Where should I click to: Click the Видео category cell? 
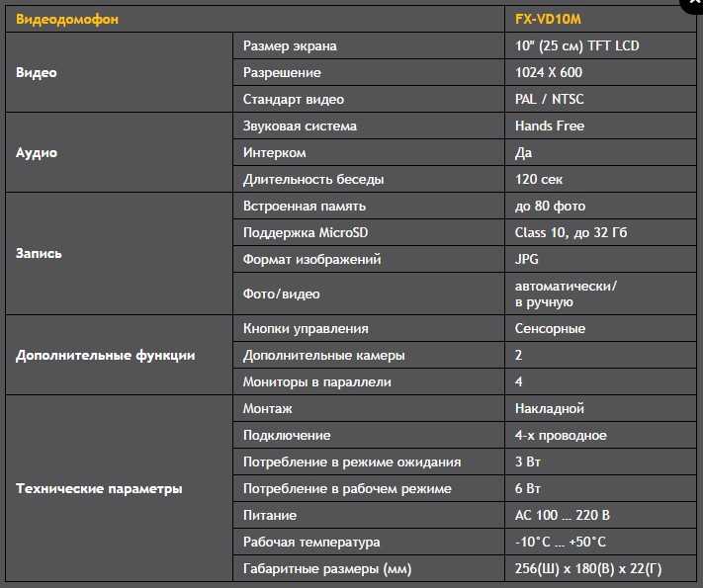[x=119, y=72]
